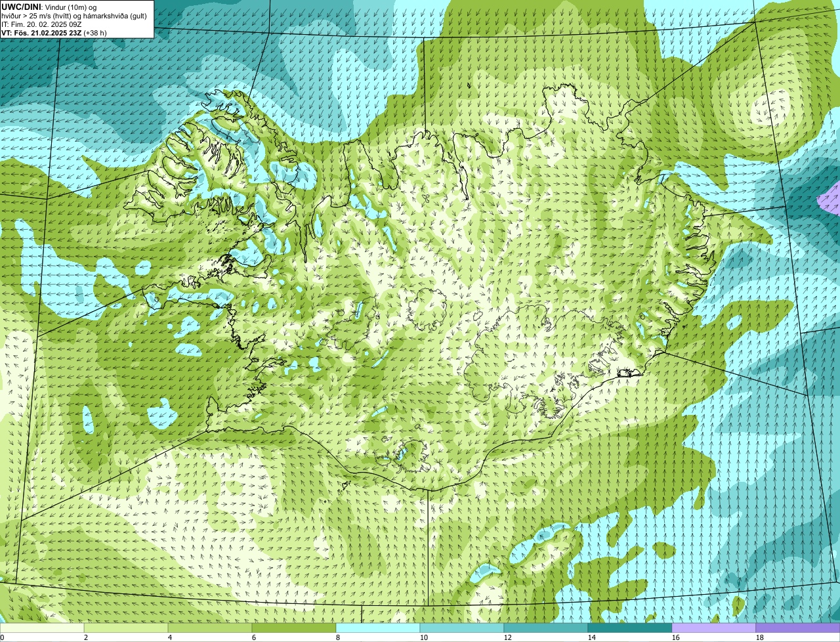840x642 pixels.
Task: Click the initial time 'IT: Fim. 20. 02. 2025 09Z'
Action: 41,24
